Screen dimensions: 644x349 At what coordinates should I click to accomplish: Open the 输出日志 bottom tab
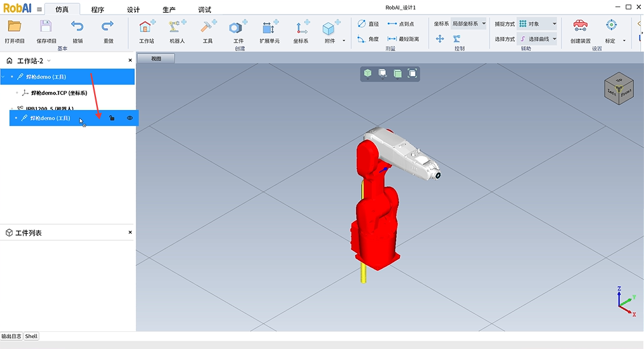[11, 336]
